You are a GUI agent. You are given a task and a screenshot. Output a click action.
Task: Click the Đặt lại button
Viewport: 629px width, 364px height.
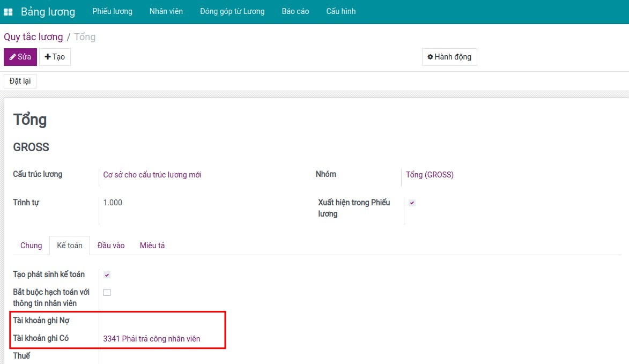(20, 81)
